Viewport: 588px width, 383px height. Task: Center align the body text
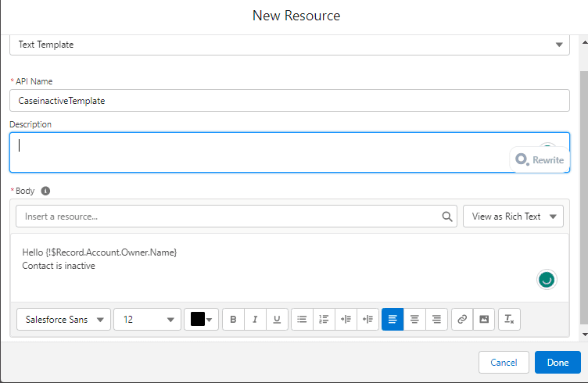click(x=414, y=319)
